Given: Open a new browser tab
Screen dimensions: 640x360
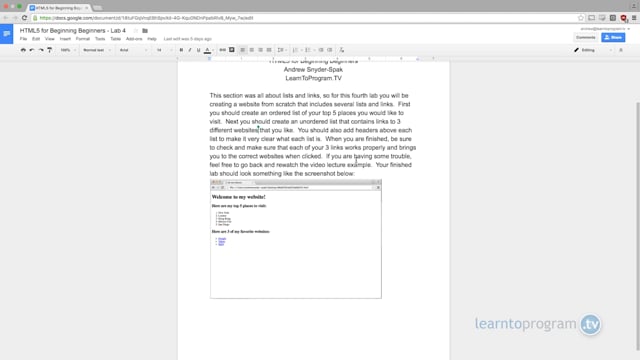Looking at the screenshot, I should click(98, 8).
